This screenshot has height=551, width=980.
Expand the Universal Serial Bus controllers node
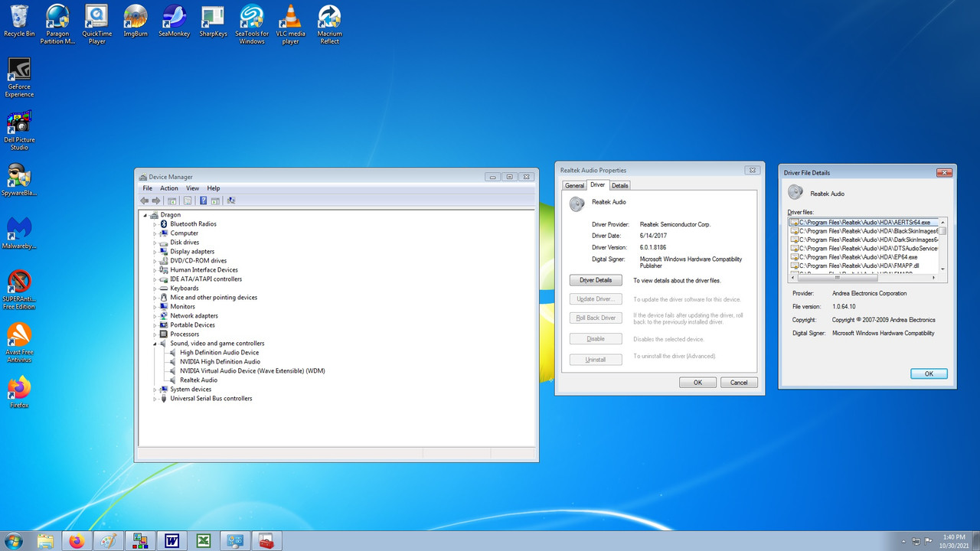tap(155, 399)
